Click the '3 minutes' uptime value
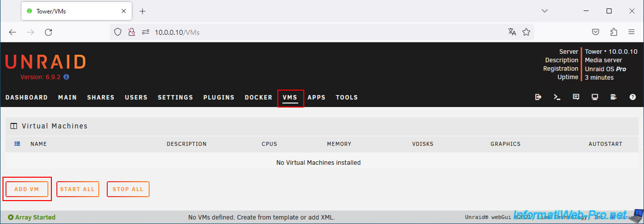The height and width of the screenshot is (224, 644). pyautogui.click(x=599, y=77)
